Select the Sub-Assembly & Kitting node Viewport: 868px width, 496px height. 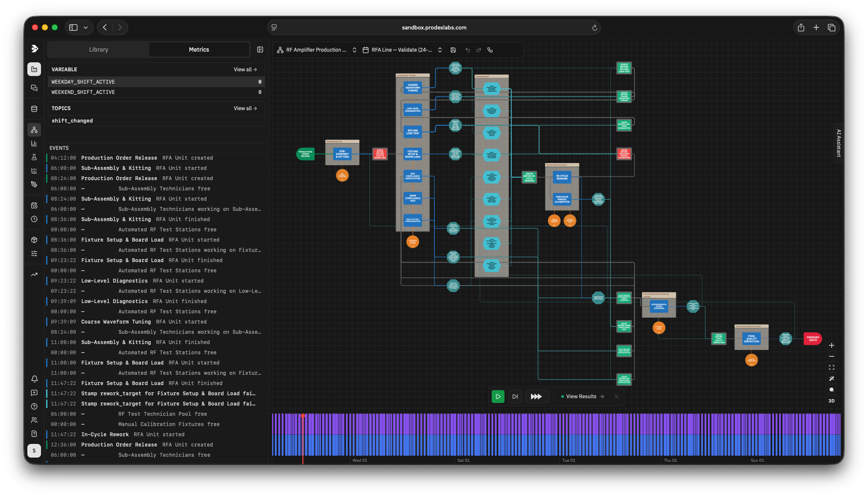[342, 154]
